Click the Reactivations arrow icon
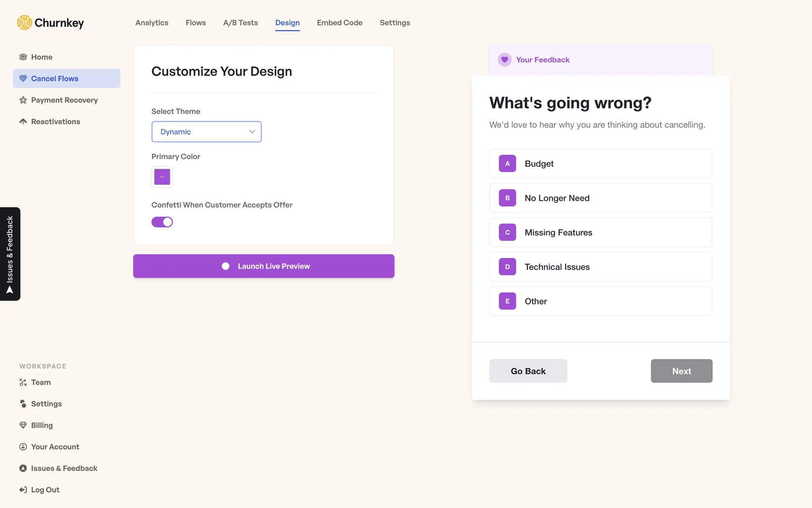The height and width of the screenshot is (508, 812). pos(23,121)
